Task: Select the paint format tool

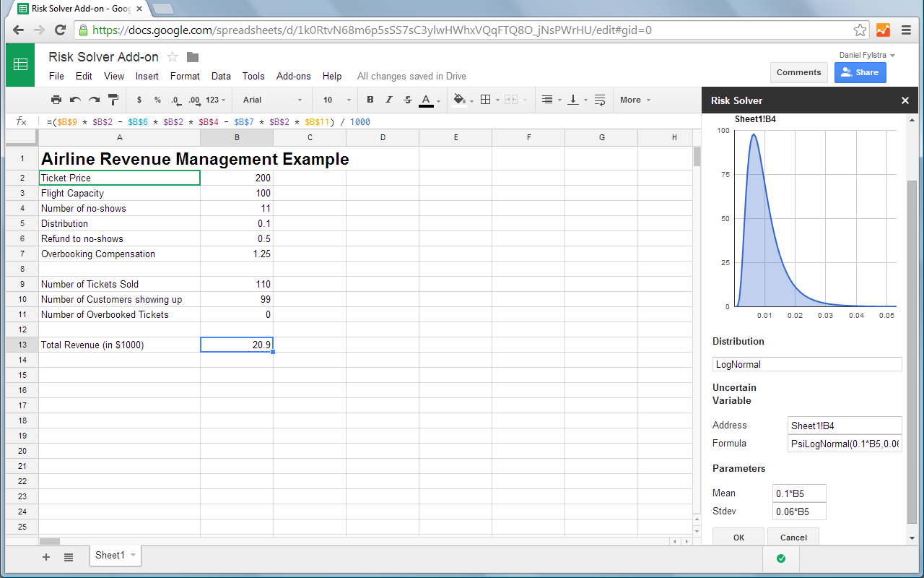Action: [x=113, y=100]
